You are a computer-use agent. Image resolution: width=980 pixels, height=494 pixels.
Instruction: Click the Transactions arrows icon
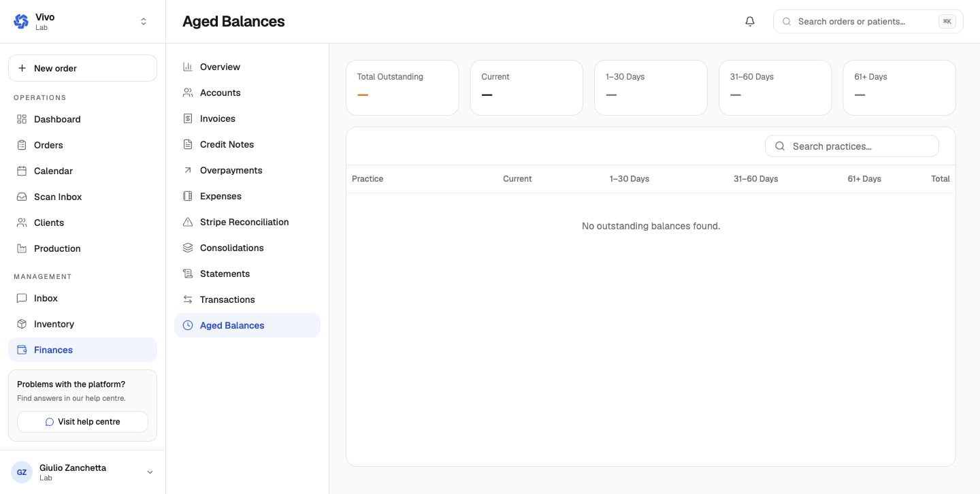(x=188, y=299)
